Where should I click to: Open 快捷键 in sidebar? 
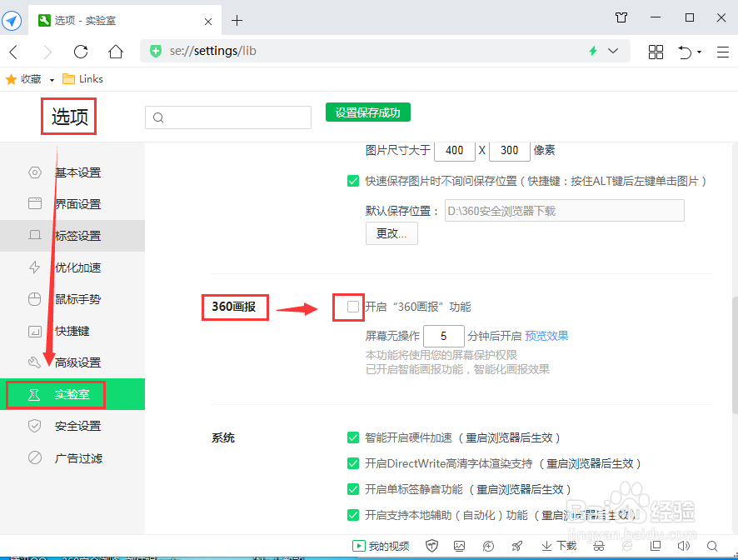(x=72, y=331)
